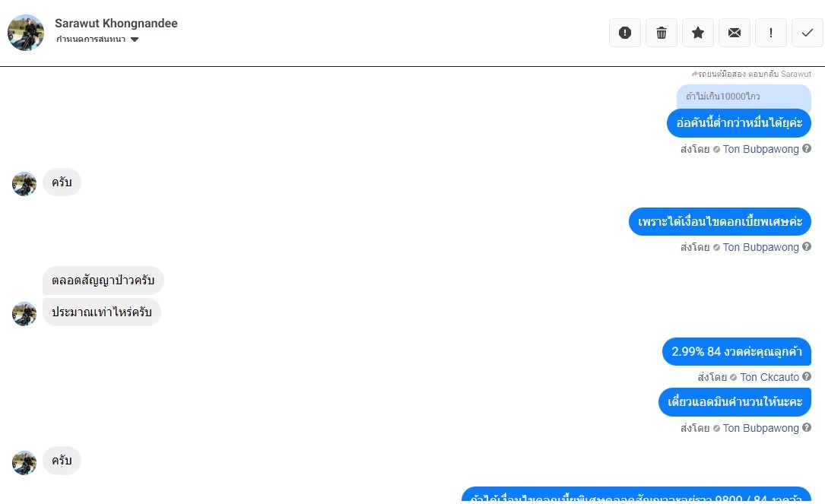The image size is (825, 504).
Task: Click Sarawut's header profile picture
Action: pyautogui.click(x=26, y=33)
